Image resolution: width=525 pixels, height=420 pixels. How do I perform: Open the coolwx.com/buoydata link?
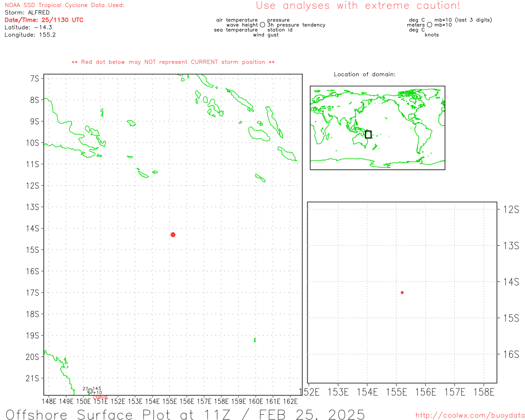tap(470, 415)
